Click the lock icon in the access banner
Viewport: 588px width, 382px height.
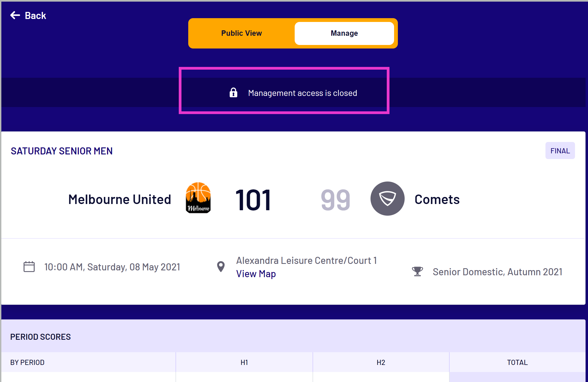(x=233, y=93)
